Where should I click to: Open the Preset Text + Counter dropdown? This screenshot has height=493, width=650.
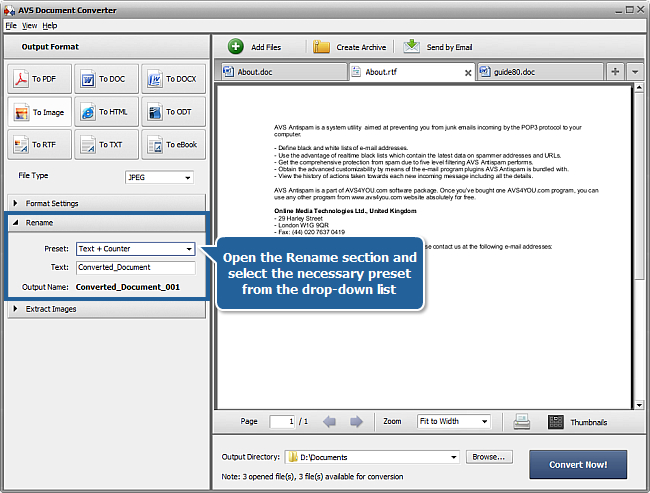136,249
